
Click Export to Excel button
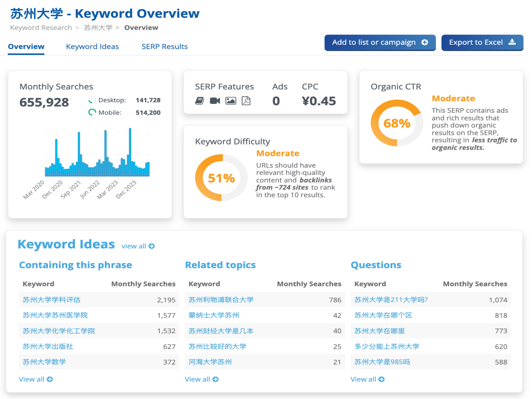coord(482,42)
